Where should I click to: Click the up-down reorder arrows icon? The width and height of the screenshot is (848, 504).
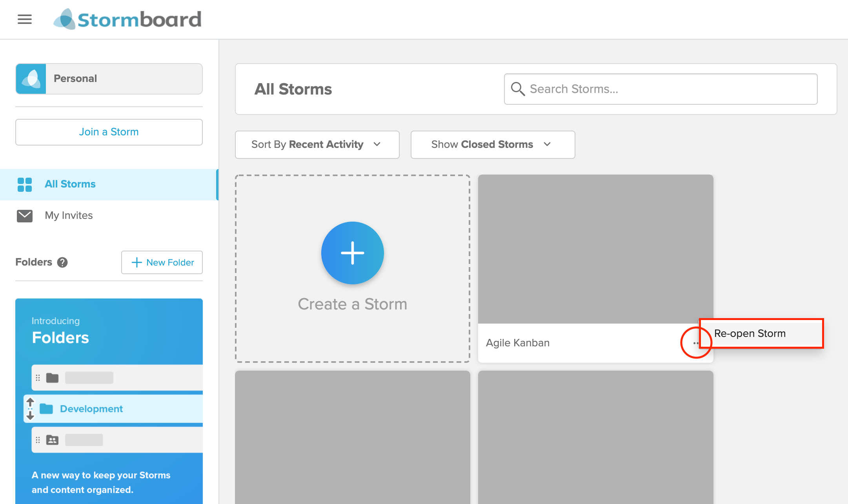point(30,409)
